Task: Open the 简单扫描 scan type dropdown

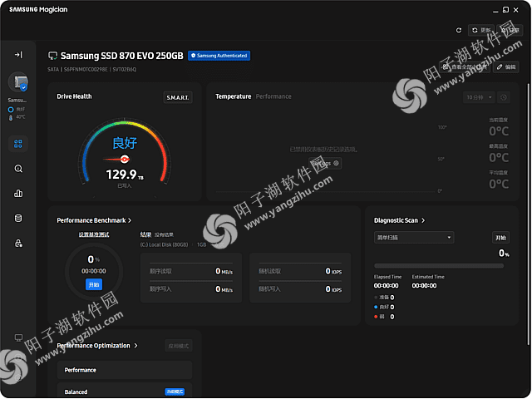Action: click(414, 238)
